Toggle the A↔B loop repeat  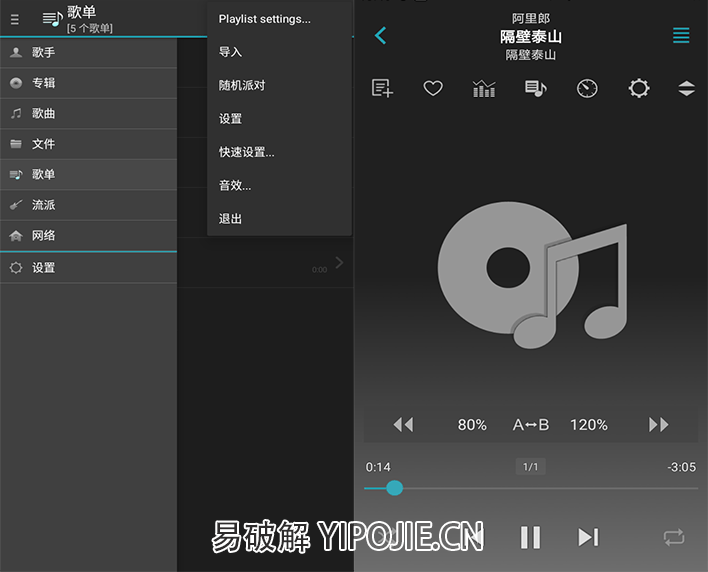[x=531, y=425]
